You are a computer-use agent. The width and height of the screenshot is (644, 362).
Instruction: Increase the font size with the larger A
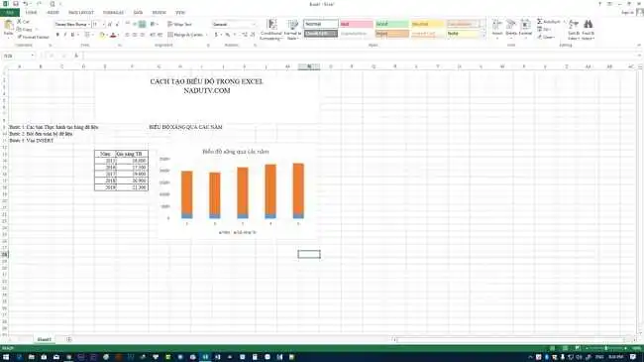click(x=110, y=24)
